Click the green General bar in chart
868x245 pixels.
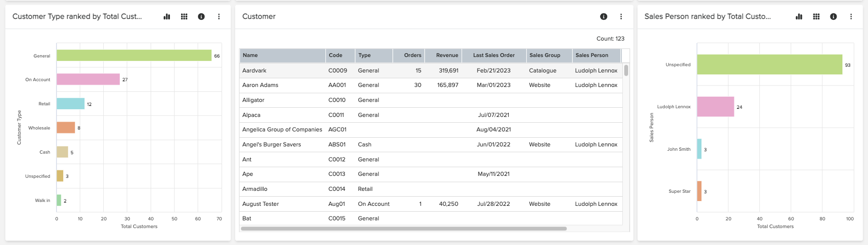(x=134, y=56)
